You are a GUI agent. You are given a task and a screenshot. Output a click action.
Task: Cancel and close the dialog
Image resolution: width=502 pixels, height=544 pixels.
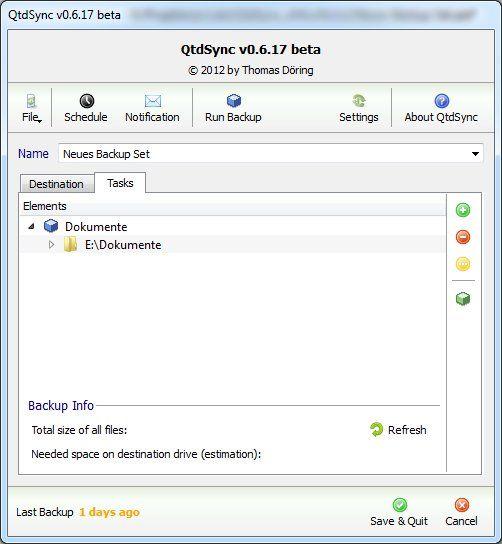click(x=461, y=512)
